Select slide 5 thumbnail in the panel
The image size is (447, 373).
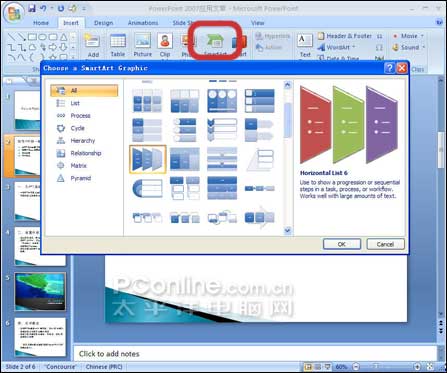point(40,292)
